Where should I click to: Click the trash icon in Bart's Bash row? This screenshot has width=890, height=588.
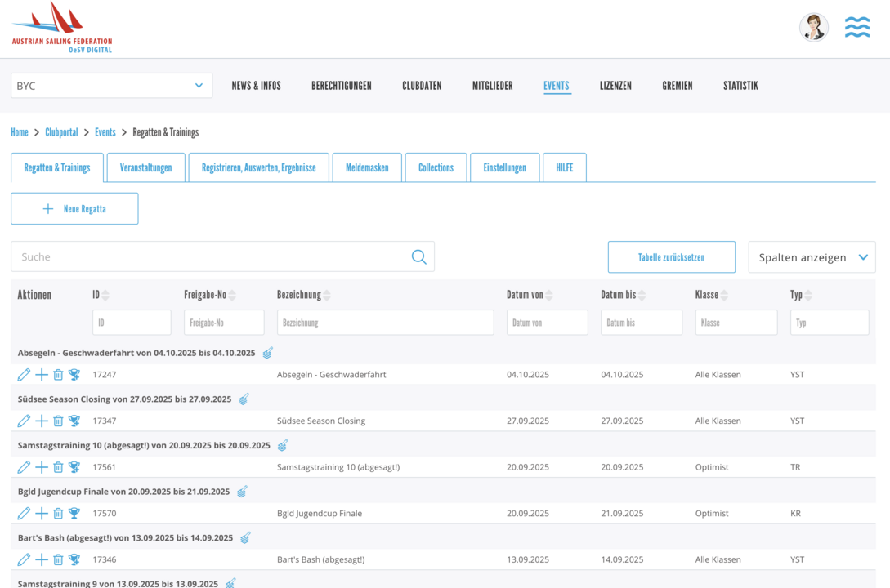[58, 560]
